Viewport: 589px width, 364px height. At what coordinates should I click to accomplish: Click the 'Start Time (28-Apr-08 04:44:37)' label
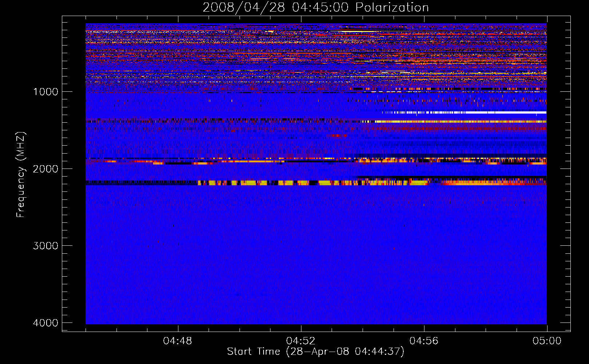pyautogui.click(x=316, y=352)
